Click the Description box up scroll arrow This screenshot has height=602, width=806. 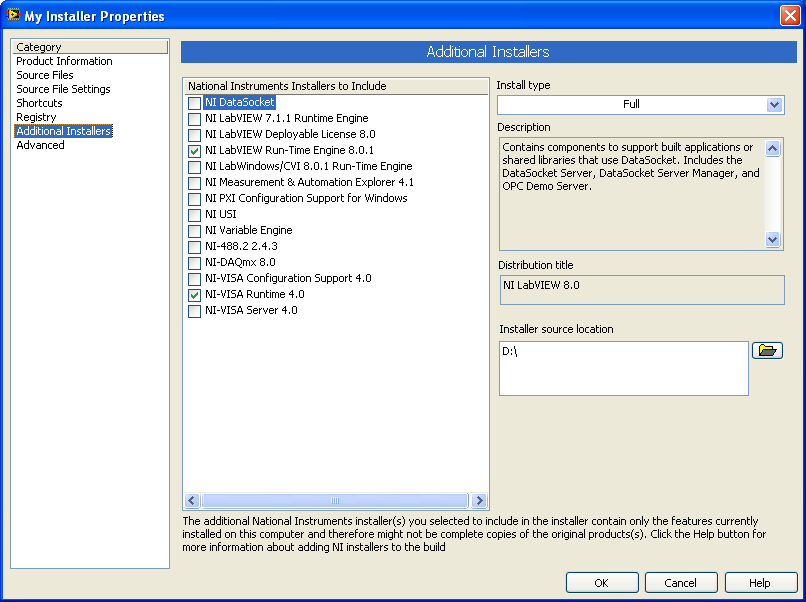point(773,149)
